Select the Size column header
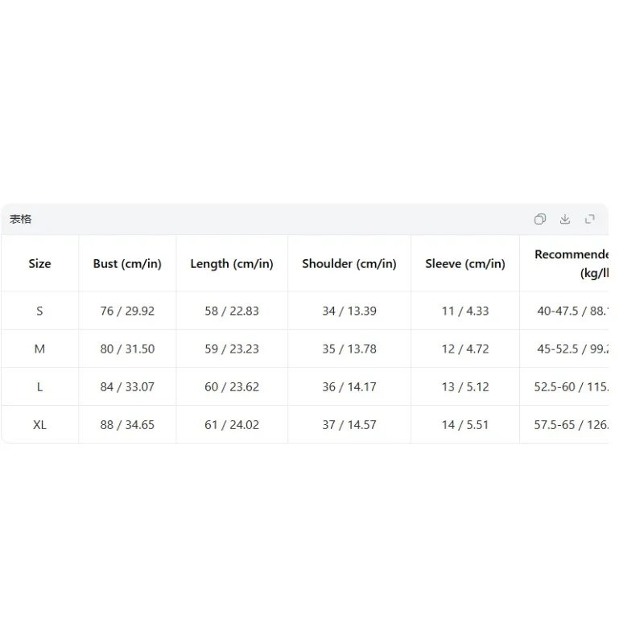This screenshot has height=644, width=644. (39, 264)
